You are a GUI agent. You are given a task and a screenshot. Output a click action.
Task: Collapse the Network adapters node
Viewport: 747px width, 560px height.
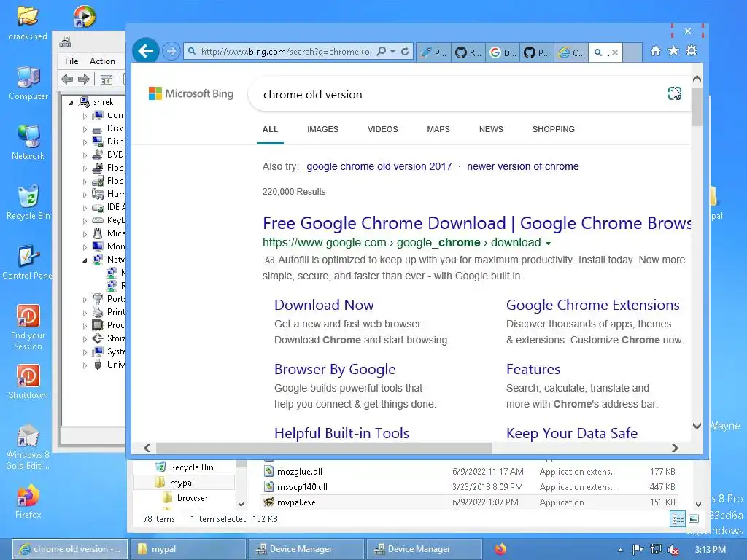coord(85,260)
